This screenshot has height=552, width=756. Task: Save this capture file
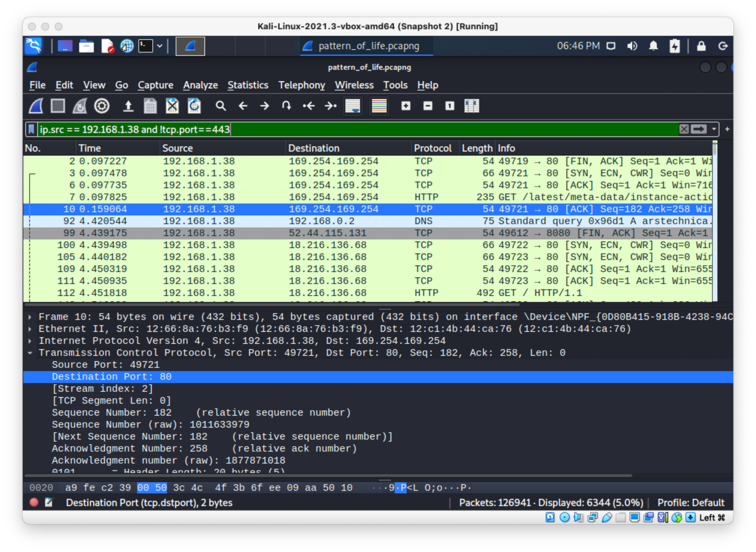(150, 106)
